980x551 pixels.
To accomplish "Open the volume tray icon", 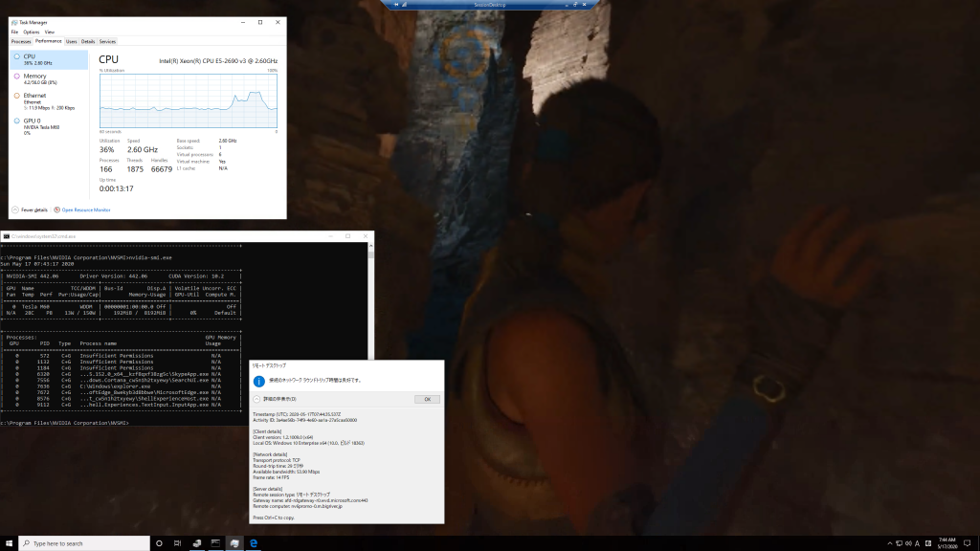I will (x=908, y=543).
